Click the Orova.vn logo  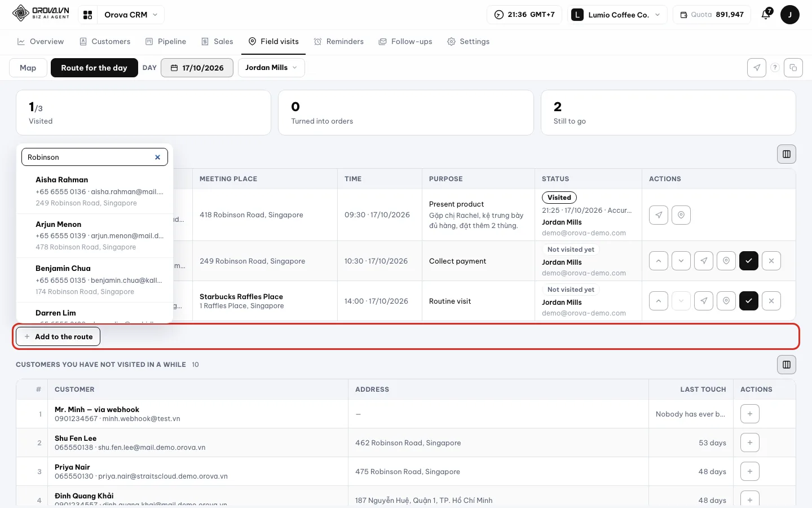pyautogui.click(x=41, y=13)
